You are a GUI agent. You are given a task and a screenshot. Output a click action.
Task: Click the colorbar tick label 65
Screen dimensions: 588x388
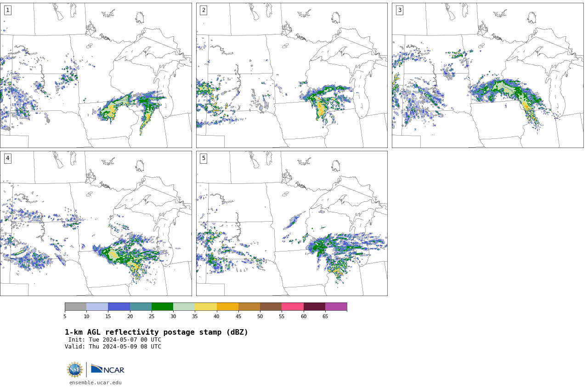point(325,316)
